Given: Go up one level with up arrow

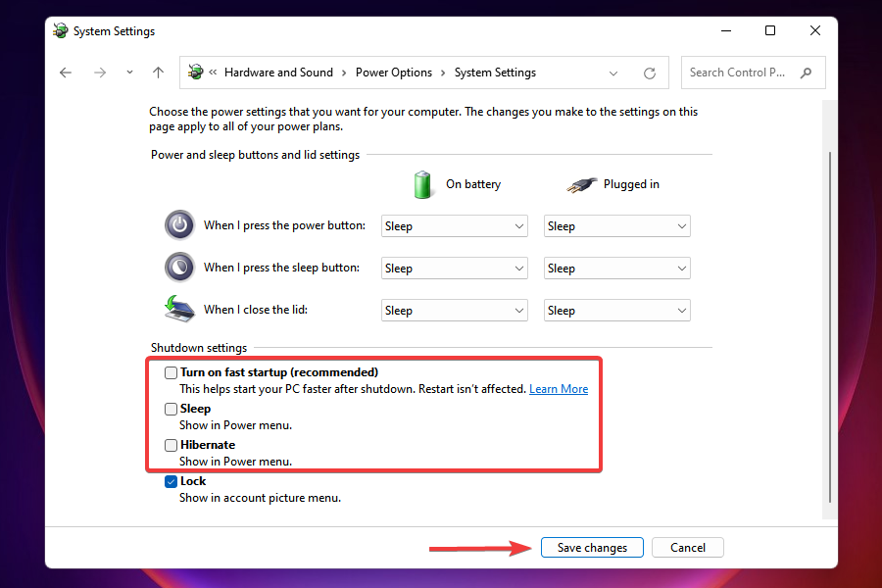Looking at the screenshot, I should [x=158, y=73].
